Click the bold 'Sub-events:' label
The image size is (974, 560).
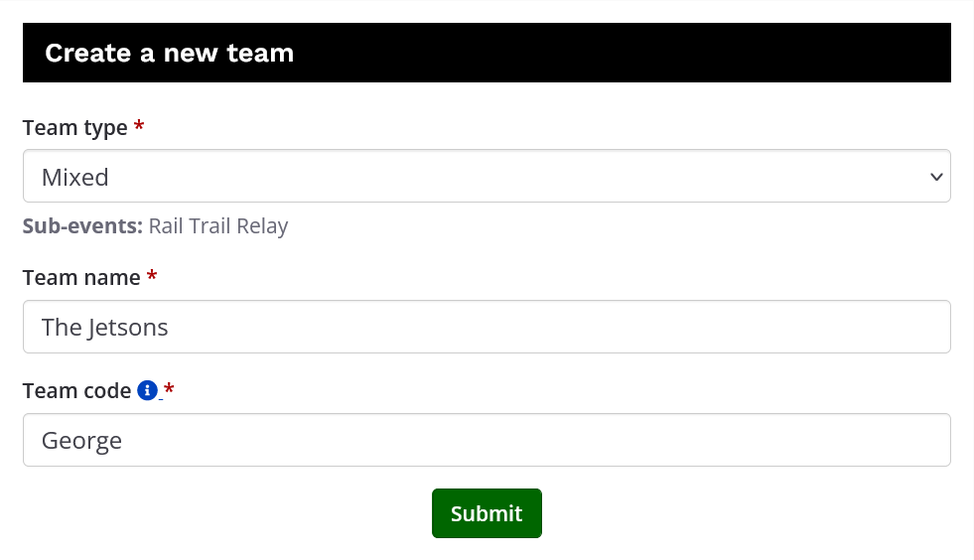click(x=83, y=226)
